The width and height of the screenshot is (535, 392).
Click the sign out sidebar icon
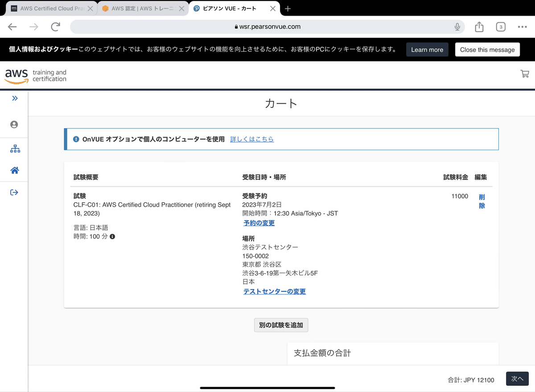point(14,192)
